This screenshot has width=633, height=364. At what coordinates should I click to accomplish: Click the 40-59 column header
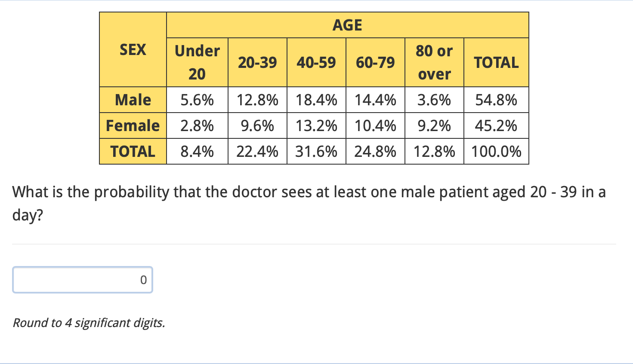tap(316, 62)
